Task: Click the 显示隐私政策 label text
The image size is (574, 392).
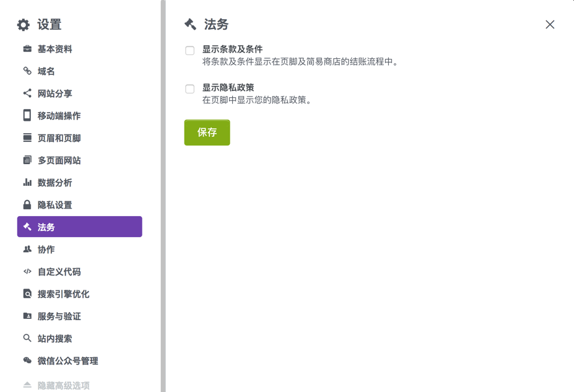Action: 228,87
